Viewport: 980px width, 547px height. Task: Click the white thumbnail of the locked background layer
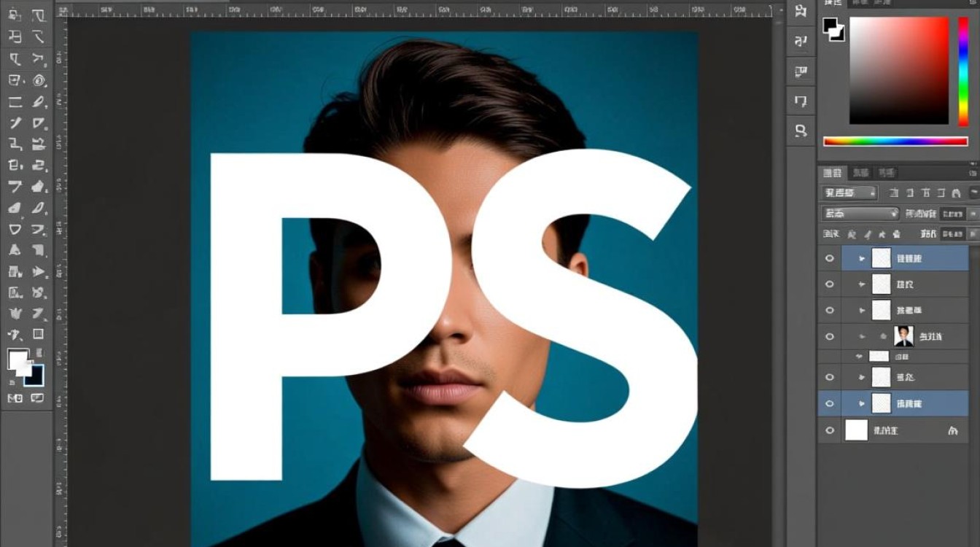click(857, 430)
